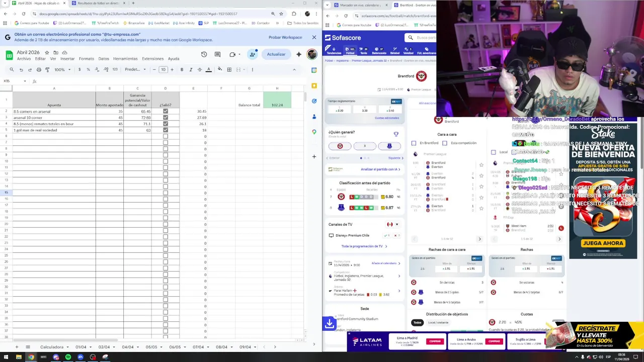Open the text color picker
Screen dimensions: 644x362
[x=209, y=69]
